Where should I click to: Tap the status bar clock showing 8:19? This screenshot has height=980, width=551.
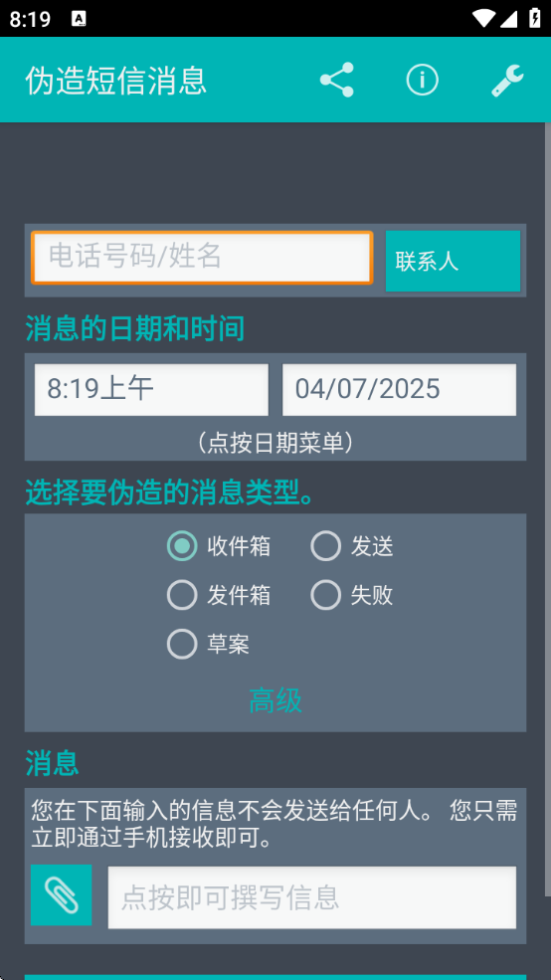coord(30,19)
